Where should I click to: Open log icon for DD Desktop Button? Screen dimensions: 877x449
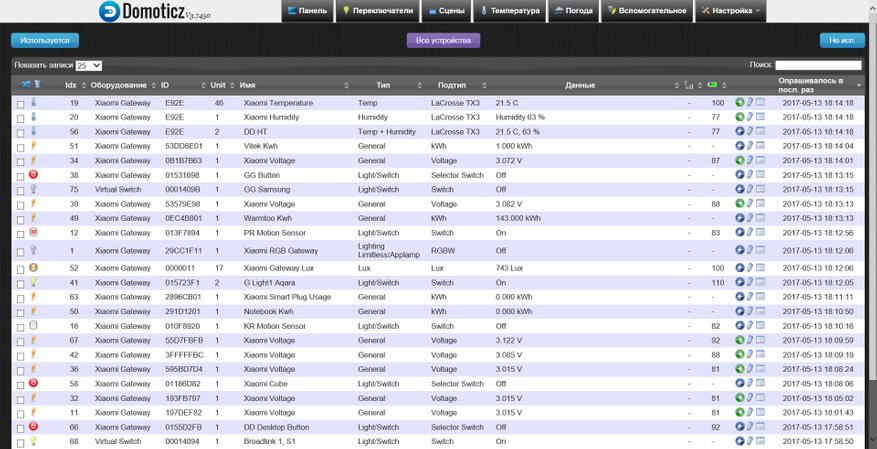pos(760,427)
